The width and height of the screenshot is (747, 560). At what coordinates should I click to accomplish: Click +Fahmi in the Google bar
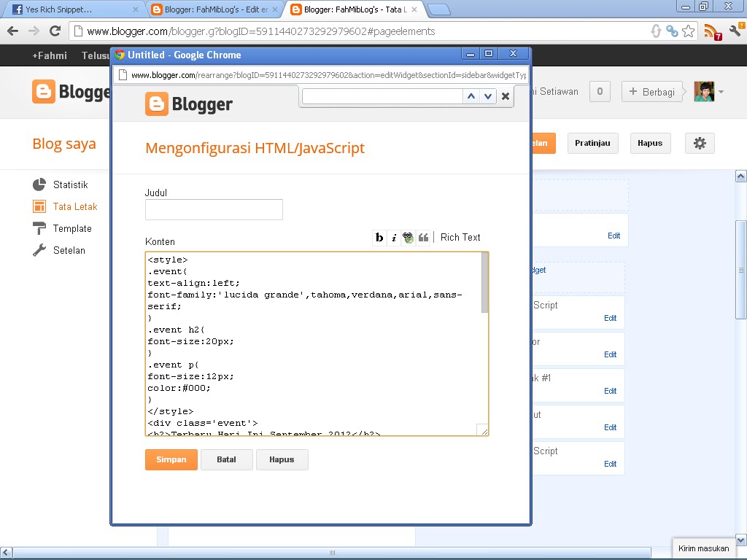pyautogui.click(x=50, y=55)
